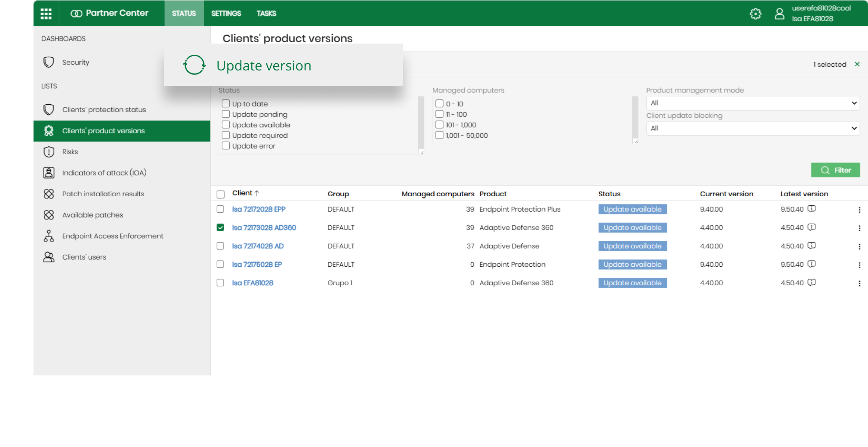Click info icon beside Isa 72172028 EPP version
The height and width of the screenshot is (447, 868).
coord(812,209)
